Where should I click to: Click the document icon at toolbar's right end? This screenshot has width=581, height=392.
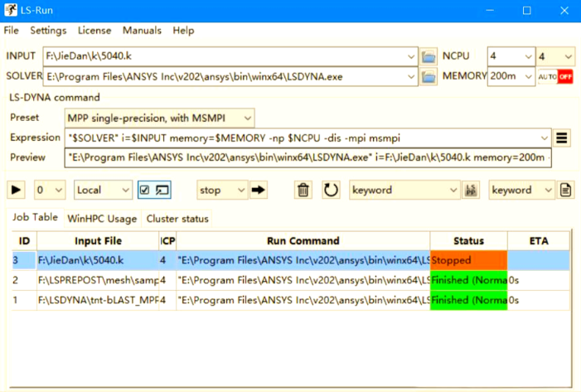(565, 190)
